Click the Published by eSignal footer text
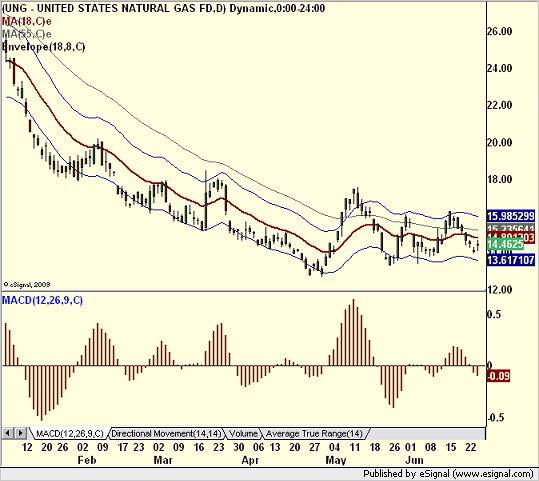This screenshot has height=481, width=539. [448, 474]
